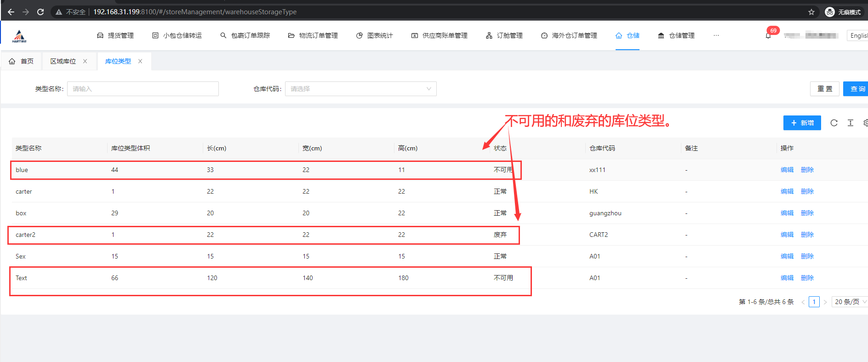Open the more menu ellipsis
The height and width of the screenshot is (362, 868).
716,35
